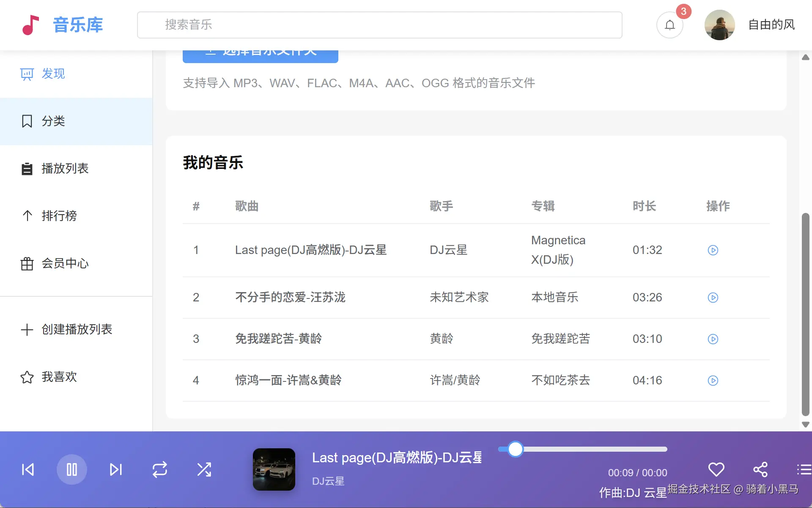Focus the 搜索音乐 search box
The image size is (812, 508).
379,25
